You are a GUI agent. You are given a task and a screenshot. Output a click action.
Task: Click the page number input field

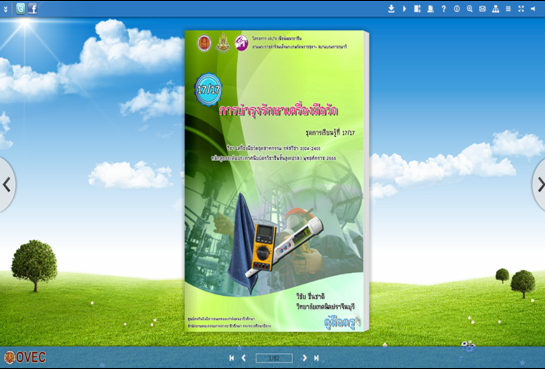[x=274, y=358]
